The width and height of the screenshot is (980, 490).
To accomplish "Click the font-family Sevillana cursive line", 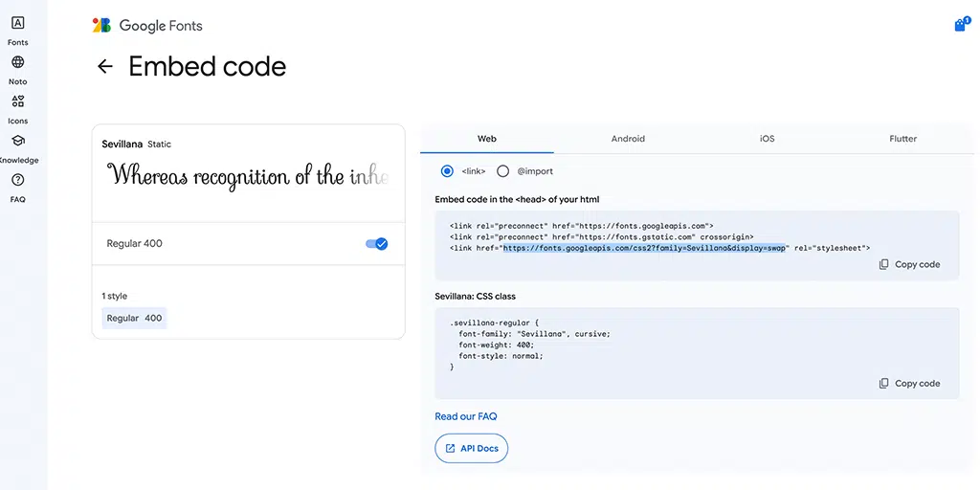I will click(534, 334).
